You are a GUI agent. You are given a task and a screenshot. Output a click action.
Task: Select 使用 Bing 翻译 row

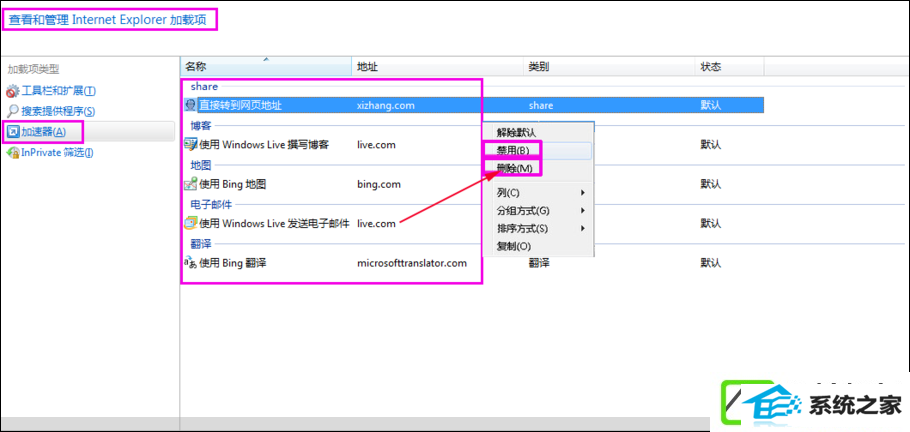point(472,262)
